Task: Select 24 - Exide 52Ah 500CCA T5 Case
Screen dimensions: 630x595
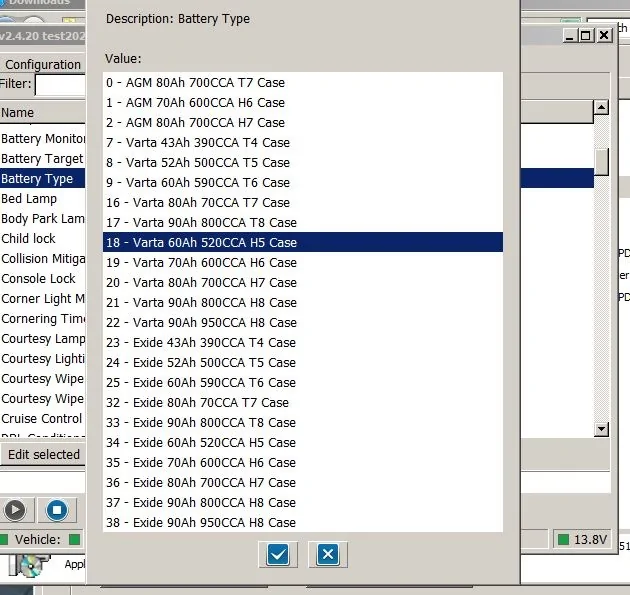Action: tap(303, 362)
